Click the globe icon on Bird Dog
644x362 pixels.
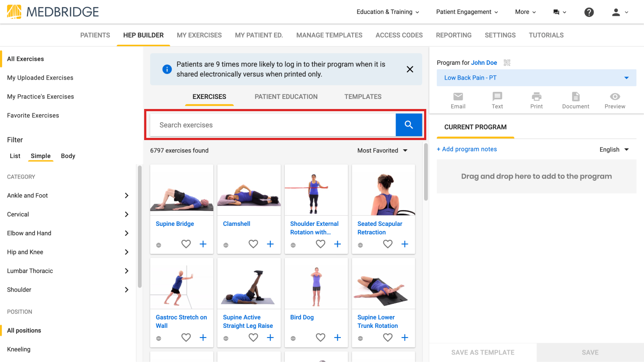293,338
